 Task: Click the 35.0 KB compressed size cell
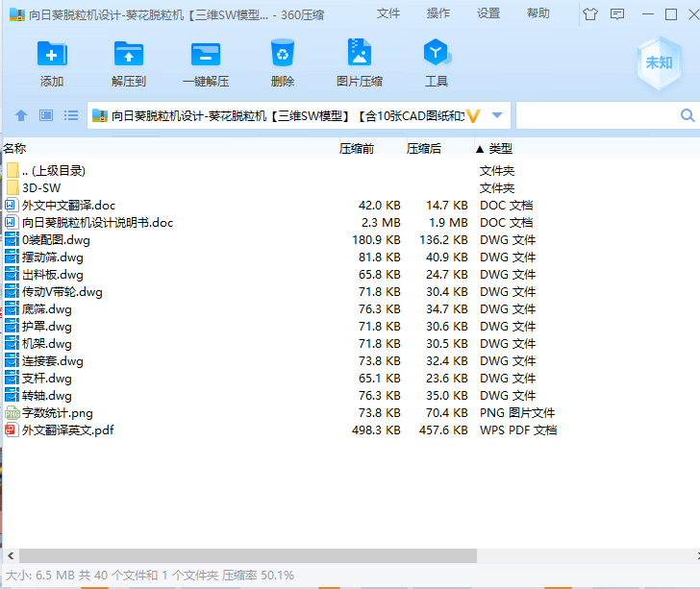point(446,395)
